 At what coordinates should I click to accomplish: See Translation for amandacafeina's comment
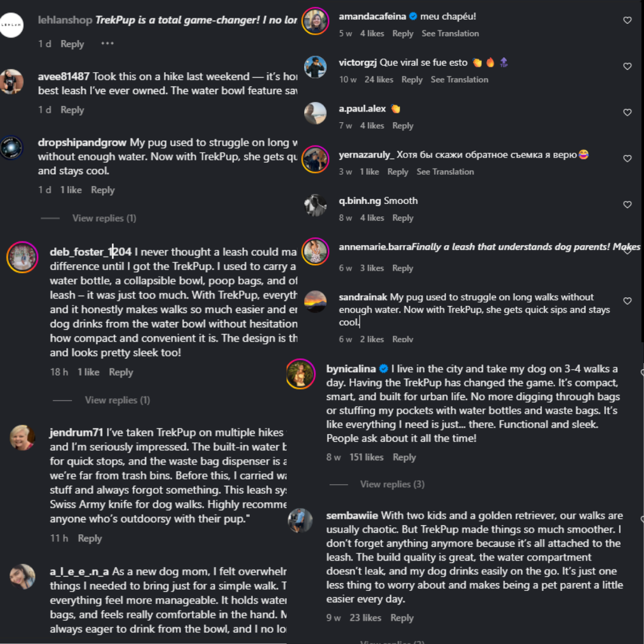[x=450, y=33]
